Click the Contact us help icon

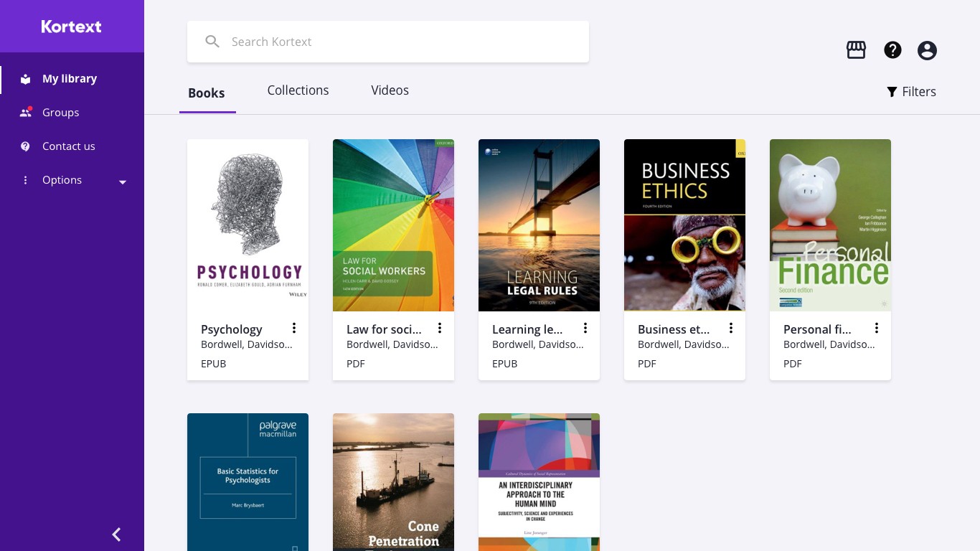coord(26,146)
